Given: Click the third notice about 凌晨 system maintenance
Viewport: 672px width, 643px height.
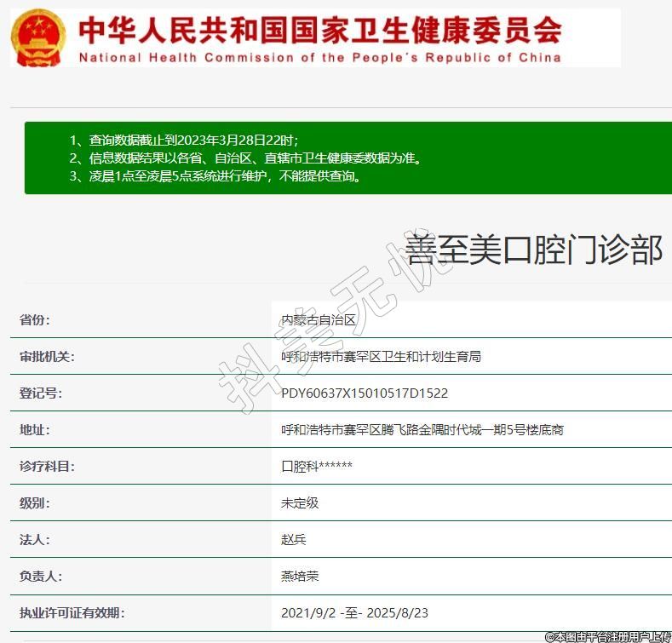Looking at the screenshot, I should 215,176.
